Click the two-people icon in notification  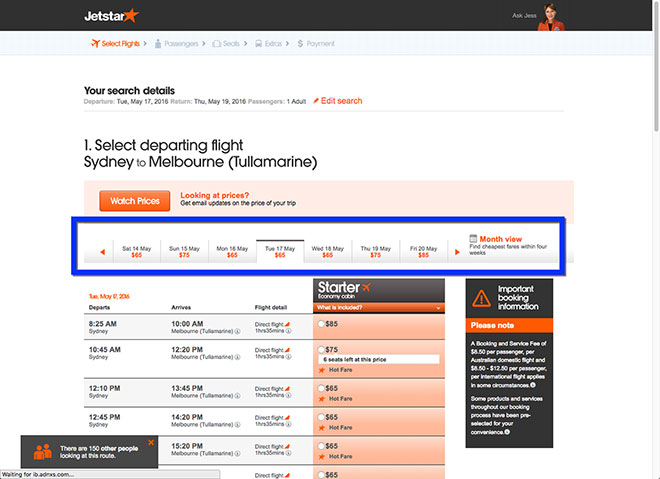click(x=43, y=452)
